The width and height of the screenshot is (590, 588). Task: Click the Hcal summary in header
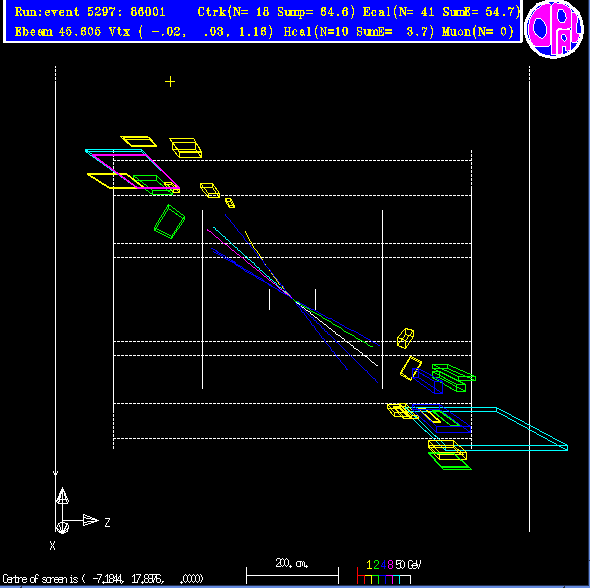[x=359, y=32]
